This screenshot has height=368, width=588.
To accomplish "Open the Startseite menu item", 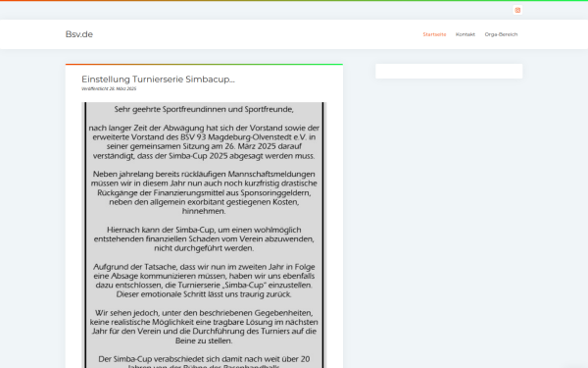I will (434, 34).
